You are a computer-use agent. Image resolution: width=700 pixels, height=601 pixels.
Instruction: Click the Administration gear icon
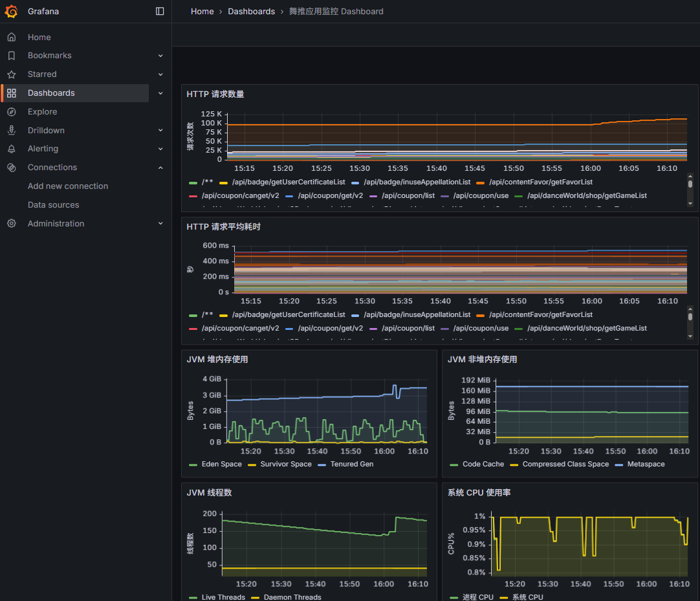click(x=12, y=223)
